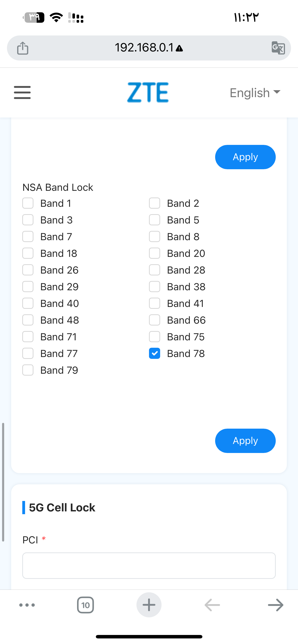Screen dimensions: 298x644
Task: Check the Band 1 checkbox
Action: (28, 203)
